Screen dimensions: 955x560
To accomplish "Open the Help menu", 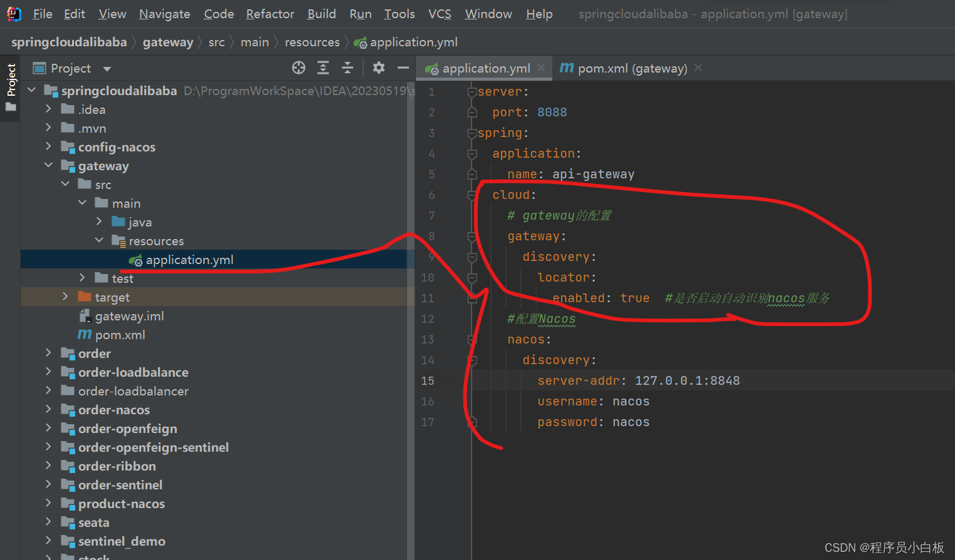I will point(539,14).
